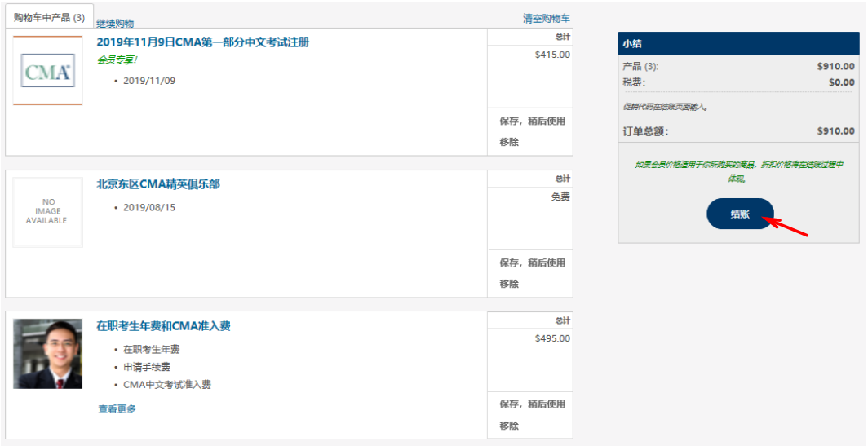
Task: Click the 订单总额 label in the summary
Action: [x=645, y=131]
